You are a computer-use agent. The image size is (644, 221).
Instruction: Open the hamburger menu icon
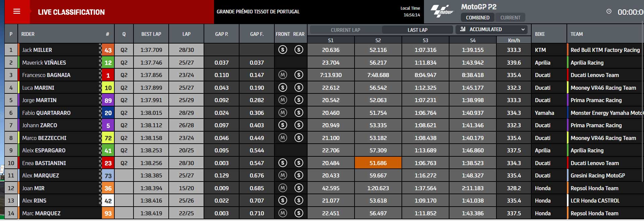tap(17, 11)
